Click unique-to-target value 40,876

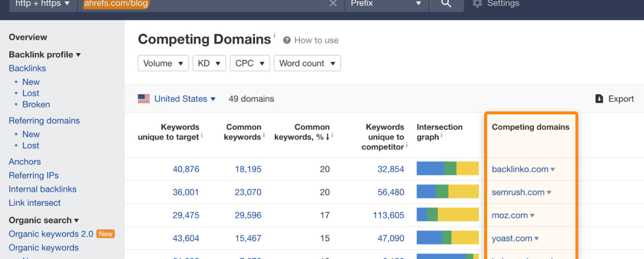tap(186, 169)
